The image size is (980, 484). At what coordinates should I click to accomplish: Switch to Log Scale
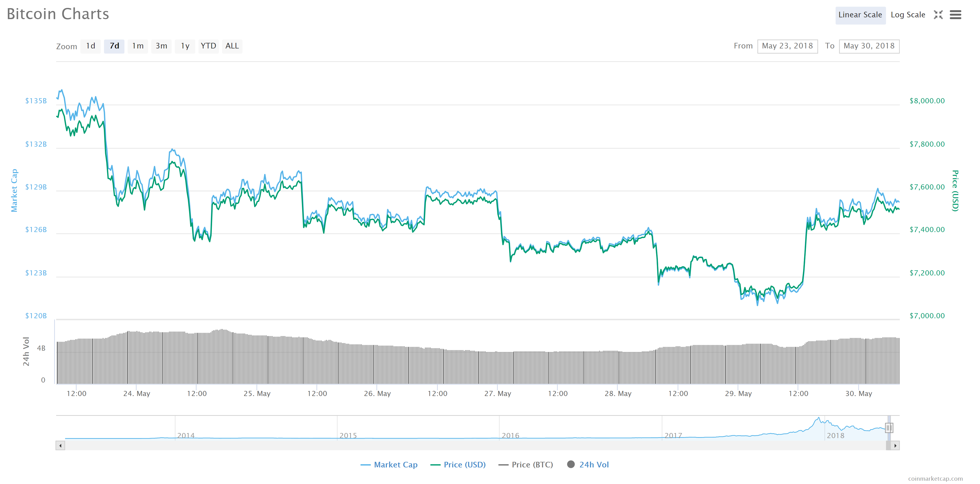908,15
